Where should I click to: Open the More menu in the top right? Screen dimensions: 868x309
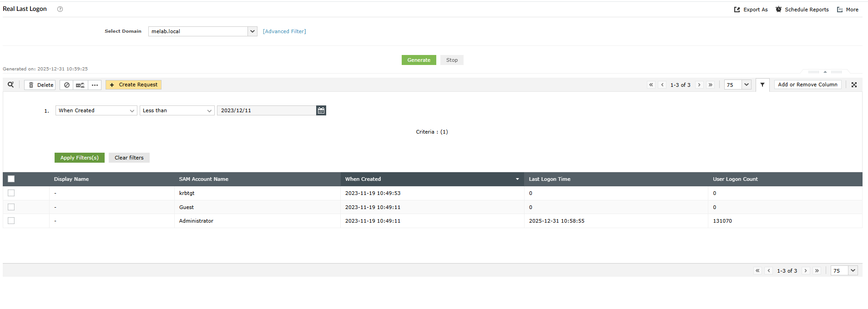click(848, 10)
